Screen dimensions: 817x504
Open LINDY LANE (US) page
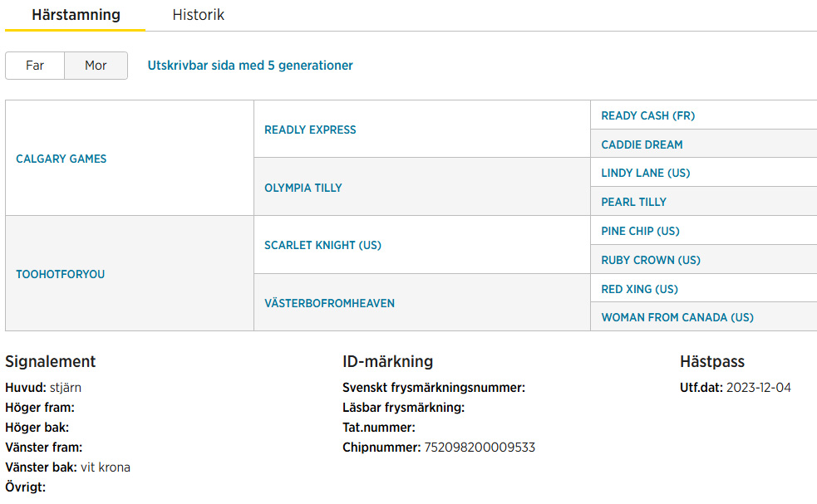click(x=645, y=173)
